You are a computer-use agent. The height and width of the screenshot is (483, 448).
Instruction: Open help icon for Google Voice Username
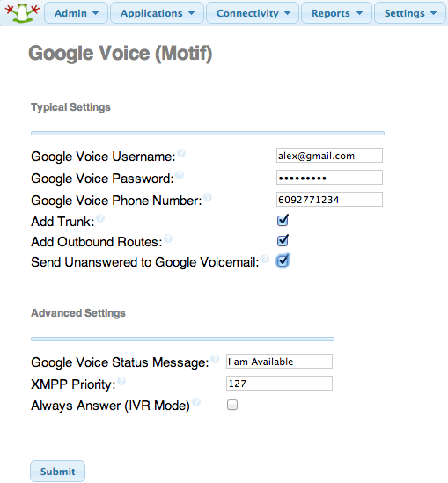pyautogui.click(x=181, y=153)
